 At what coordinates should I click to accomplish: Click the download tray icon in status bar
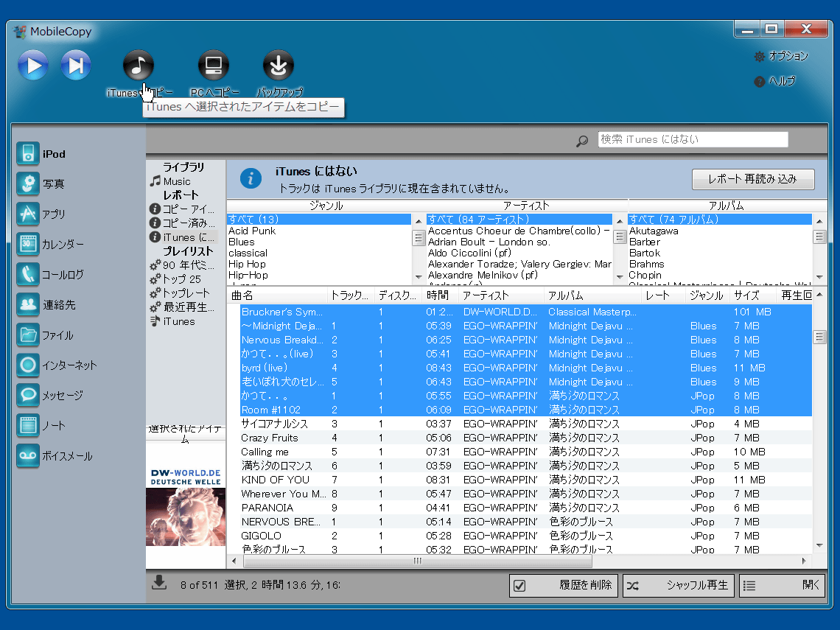(159, 583)
